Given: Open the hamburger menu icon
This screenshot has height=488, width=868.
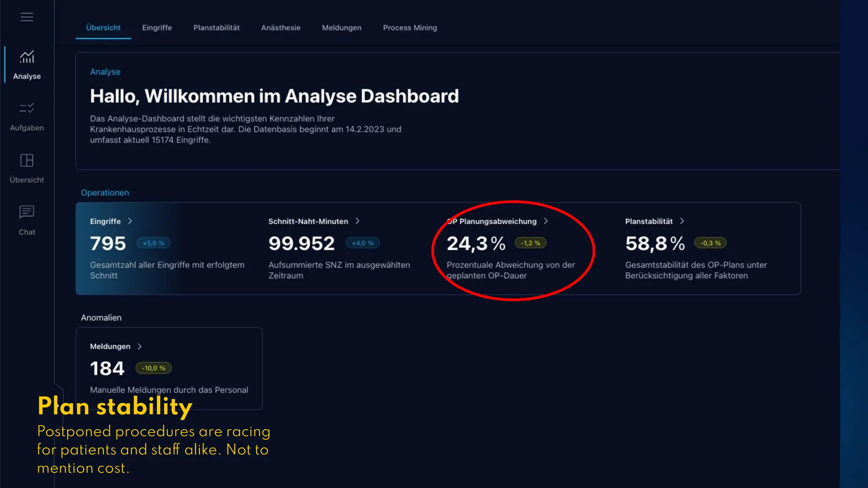Looking at the screenshot, I should (27, 17).
